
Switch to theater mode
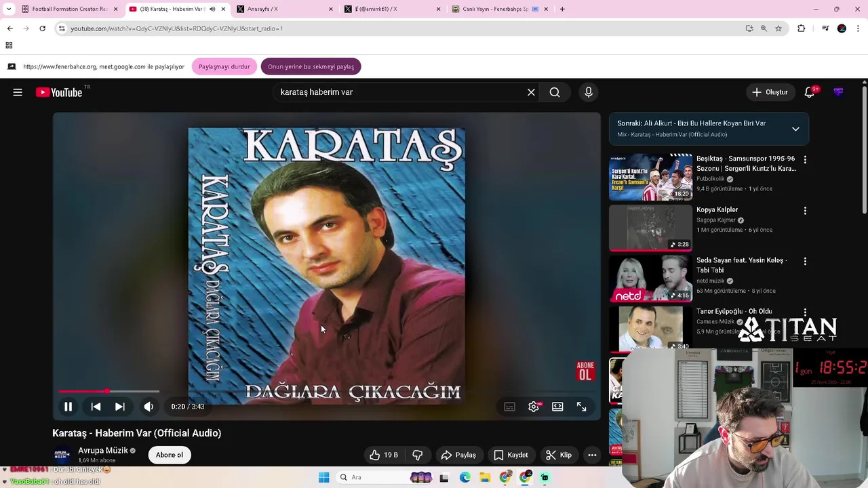[557, 407]
